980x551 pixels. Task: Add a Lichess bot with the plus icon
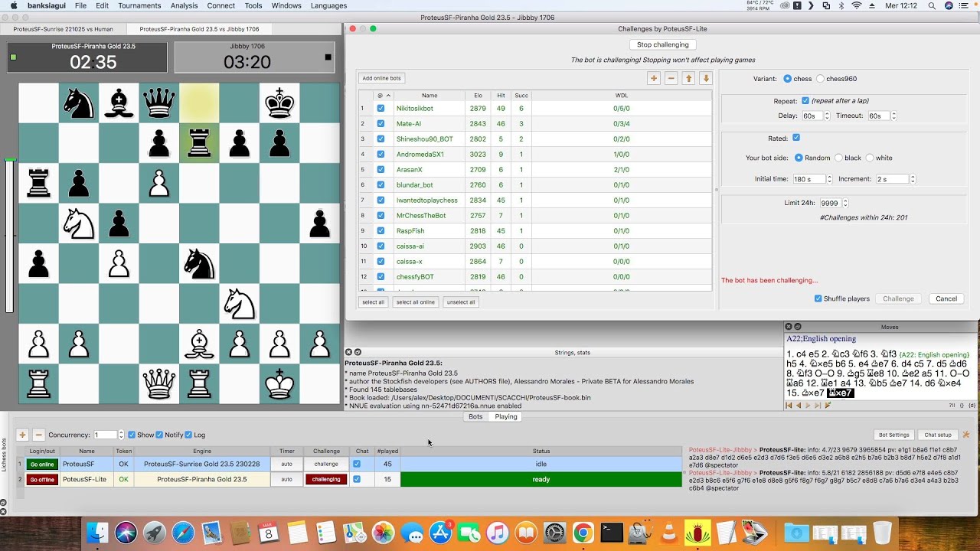point(22,435)
